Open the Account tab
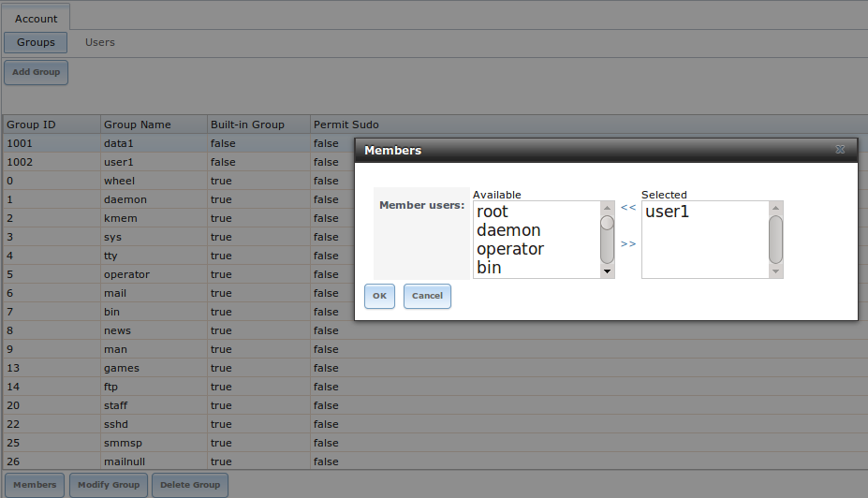868x498 pixels. [37, 18]
